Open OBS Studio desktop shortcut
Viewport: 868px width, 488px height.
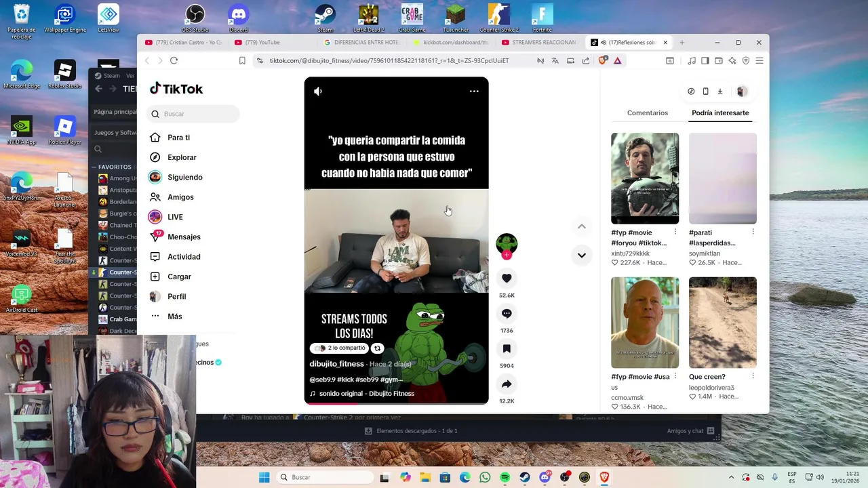click(195, 18)
